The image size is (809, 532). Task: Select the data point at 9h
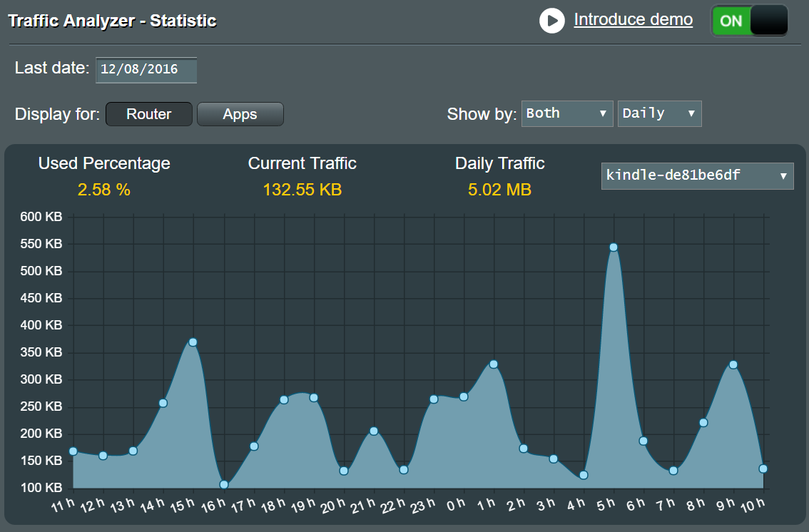(x=733, y=365)
